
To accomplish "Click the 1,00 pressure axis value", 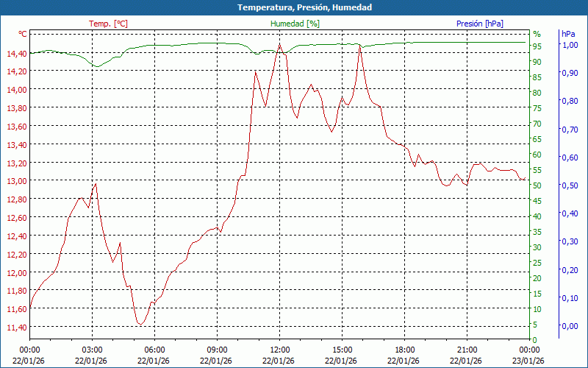I will pos(570,46).
